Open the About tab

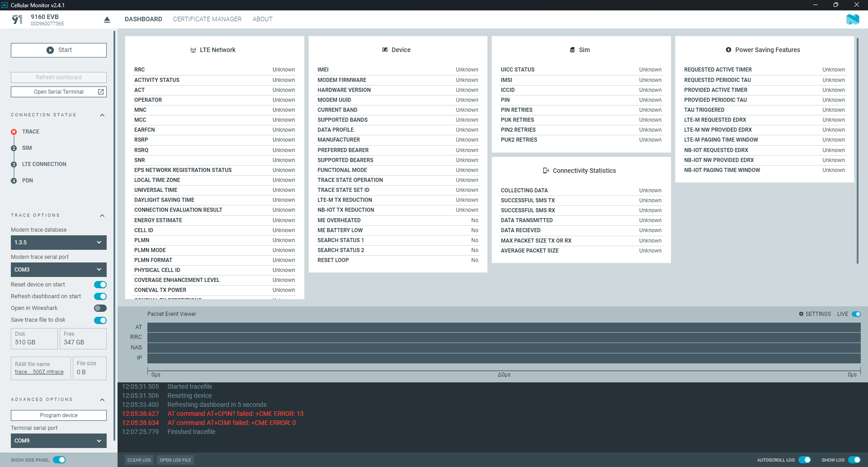tap(263, 19)
